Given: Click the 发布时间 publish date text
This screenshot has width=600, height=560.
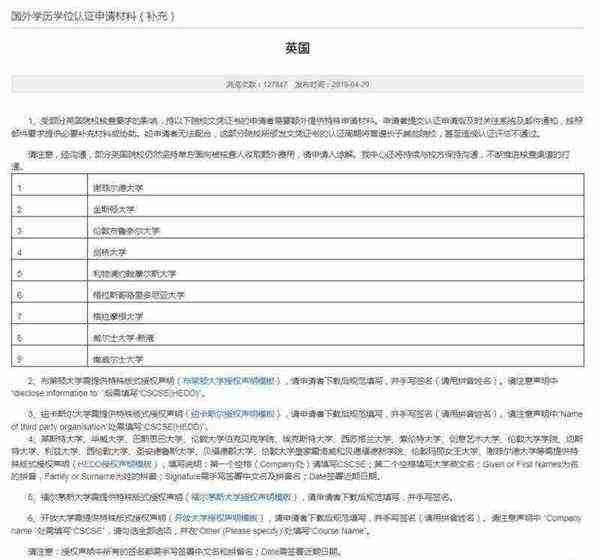Looking at the screenshot, I should (x=332, y=84).
